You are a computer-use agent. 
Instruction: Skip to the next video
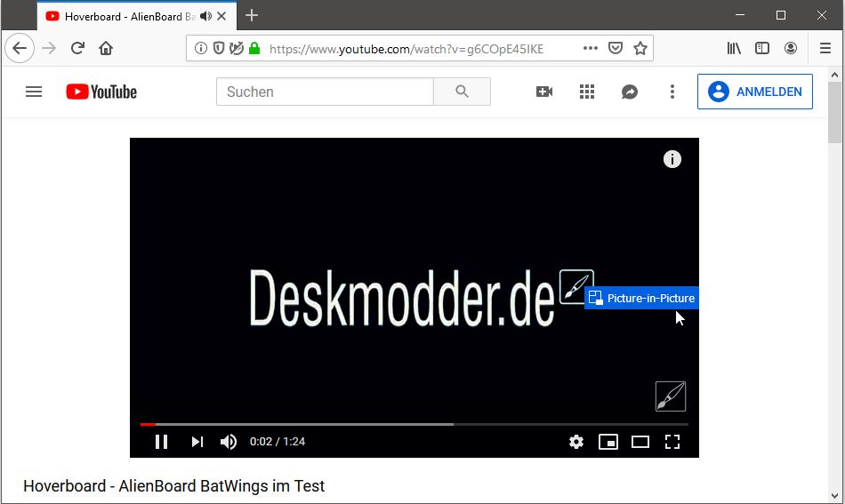click(x=197, y=442)
